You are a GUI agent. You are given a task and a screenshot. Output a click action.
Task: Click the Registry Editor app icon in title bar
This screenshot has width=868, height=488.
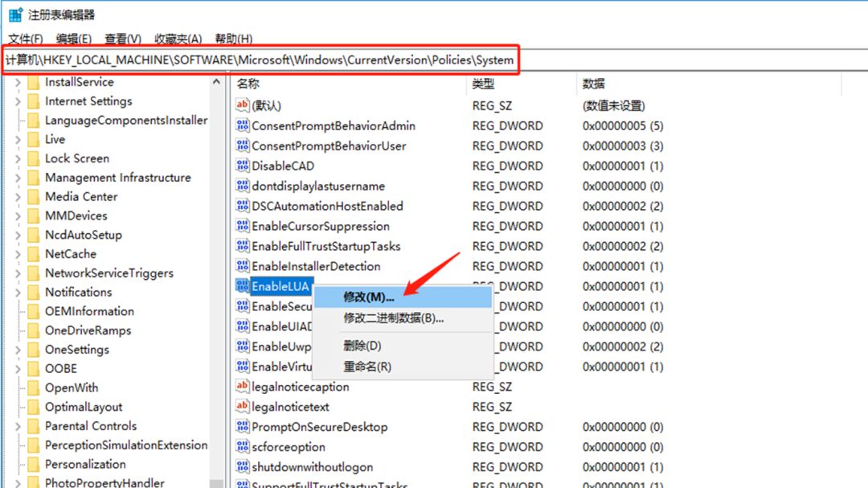[x=15, y=15]
